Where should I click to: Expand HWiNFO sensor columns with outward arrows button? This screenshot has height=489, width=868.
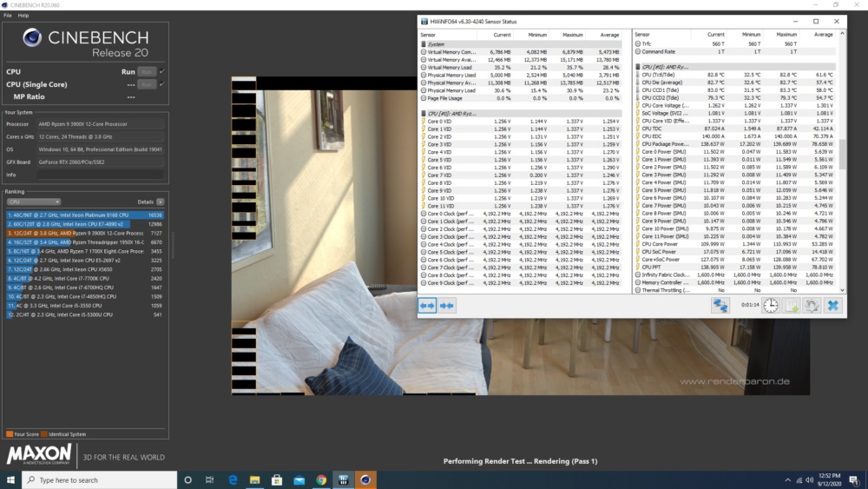tap(427, 305)
